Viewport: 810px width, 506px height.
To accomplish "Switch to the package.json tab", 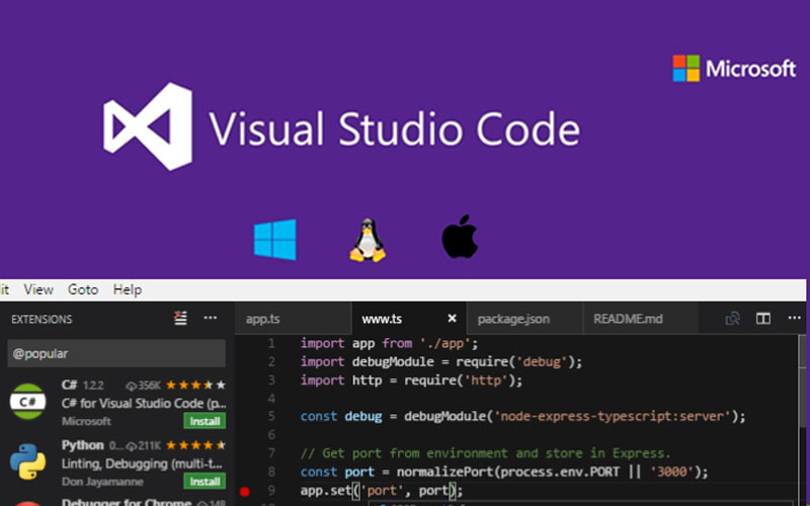I will pos(513,319).
